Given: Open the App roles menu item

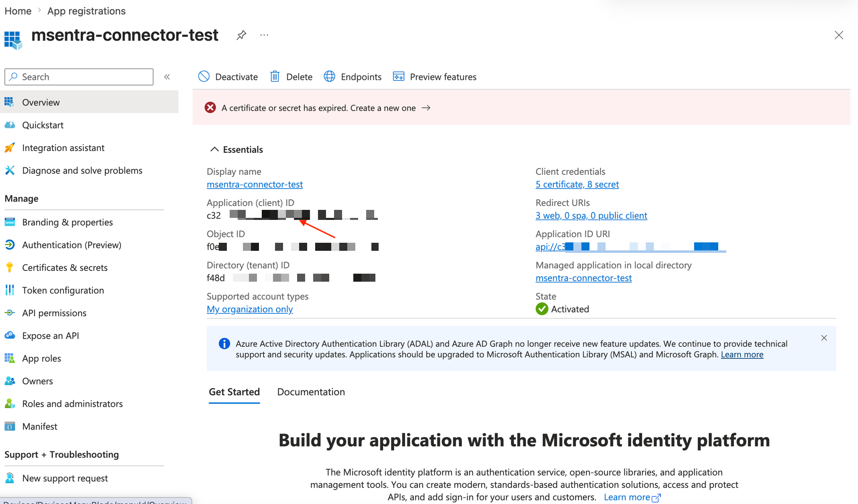Looking at the screenshot, I should tap(42, 358).
